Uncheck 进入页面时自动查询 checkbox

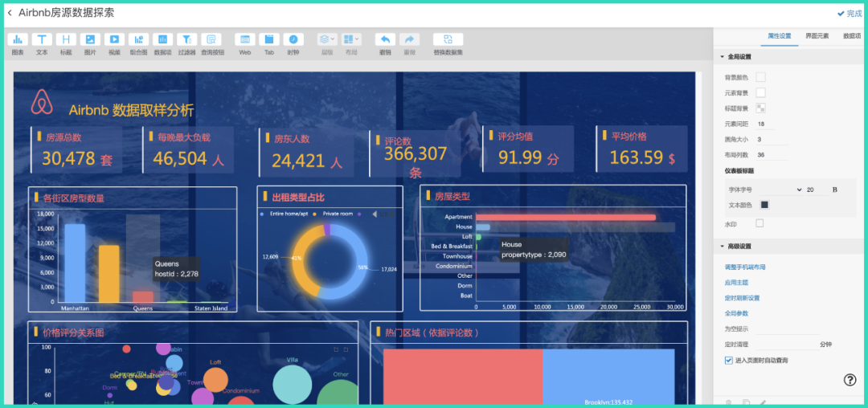728,361
